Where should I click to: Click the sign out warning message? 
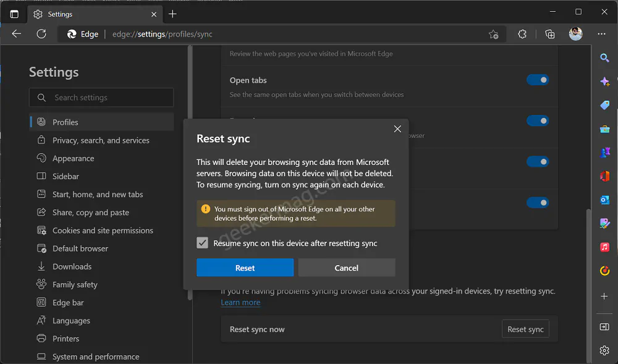[296, 213]
